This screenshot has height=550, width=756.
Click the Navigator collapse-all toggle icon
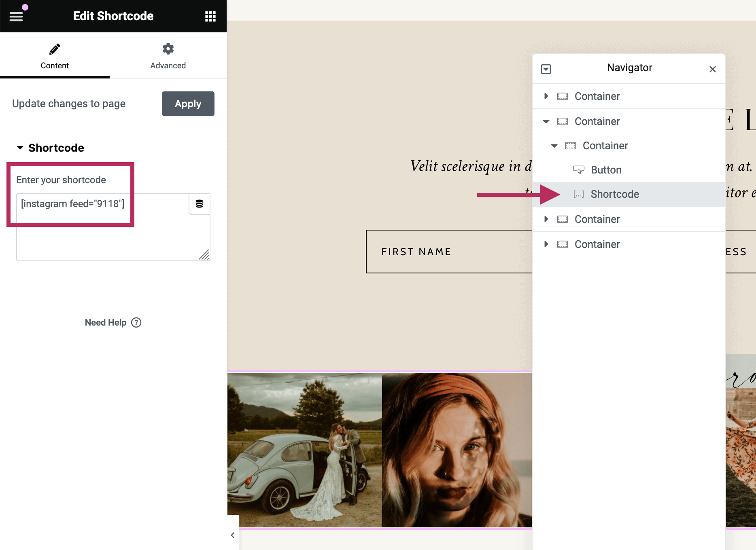[x=546, y=69]
